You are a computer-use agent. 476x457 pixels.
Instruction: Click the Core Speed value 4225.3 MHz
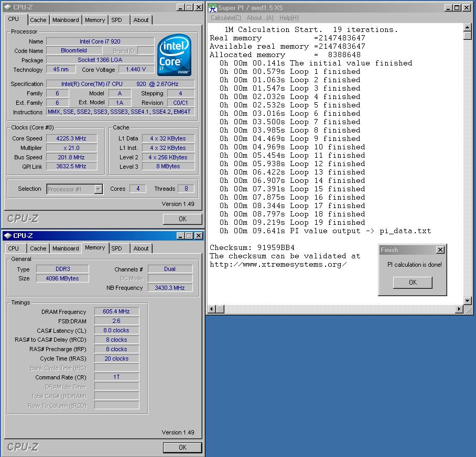point(71,138)
